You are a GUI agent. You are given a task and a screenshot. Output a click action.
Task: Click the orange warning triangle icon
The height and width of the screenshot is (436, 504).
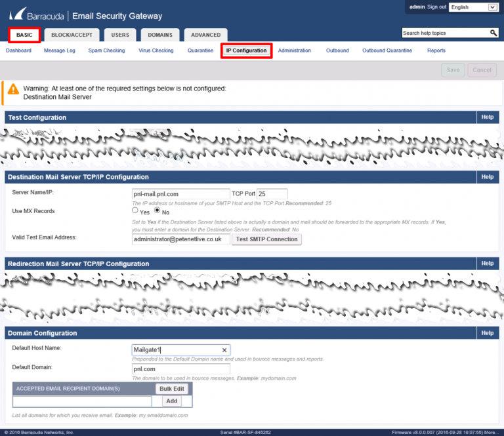click(13, 89)
